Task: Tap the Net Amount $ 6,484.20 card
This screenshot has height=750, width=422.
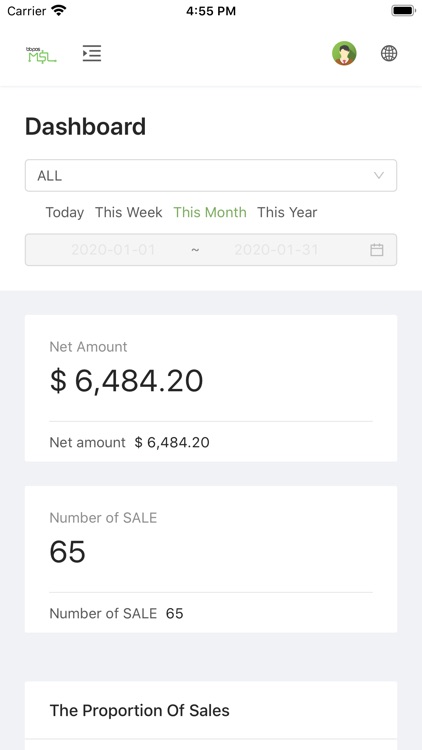Action: coord(211,388)
